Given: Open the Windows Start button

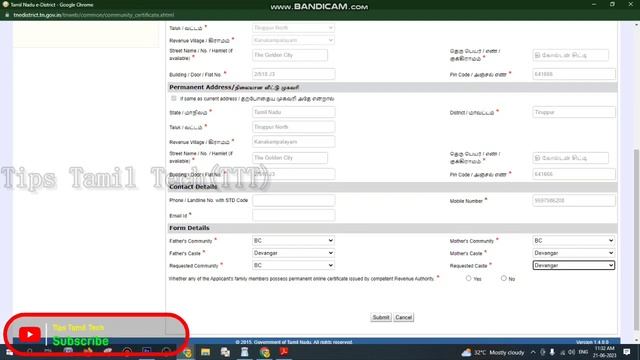Looking at the screenshot, I should coord(9,353).
